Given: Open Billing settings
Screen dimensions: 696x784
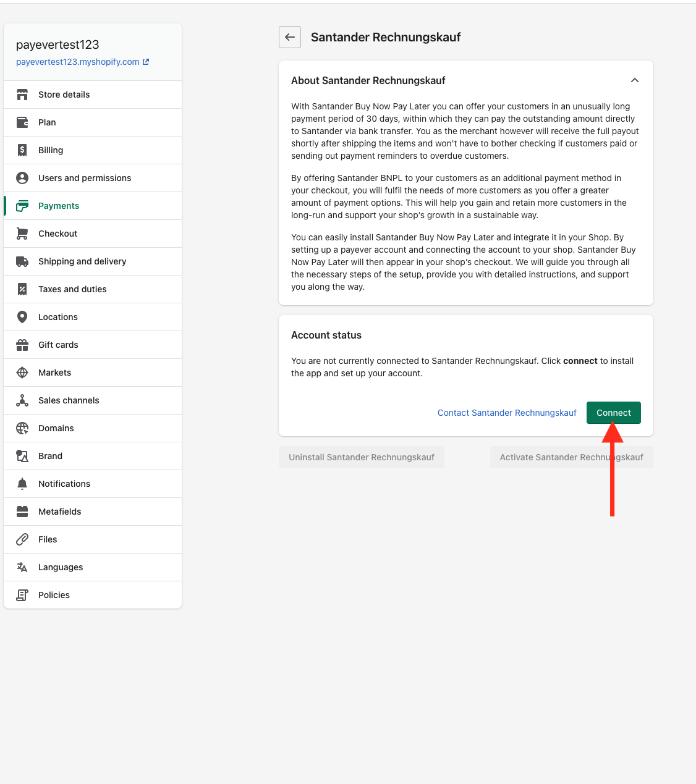Looking at the screenshot, I should 93,150.
